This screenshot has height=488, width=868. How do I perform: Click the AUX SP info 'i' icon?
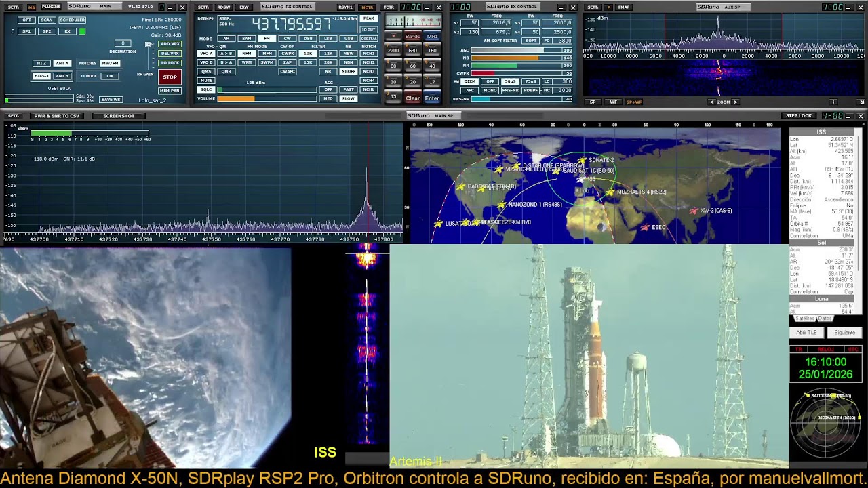point(833,102)
